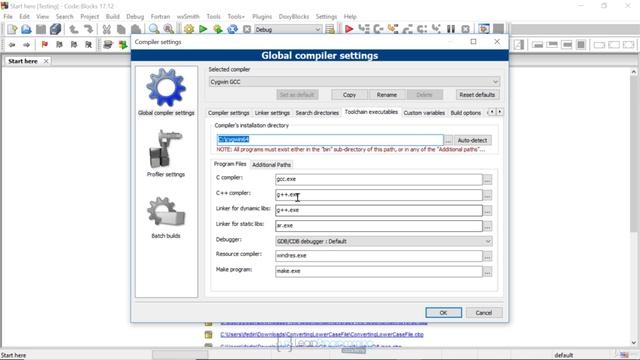Click the Rebuild blue arrows icon
Screen dimensions: 640x360
[232, 29]
